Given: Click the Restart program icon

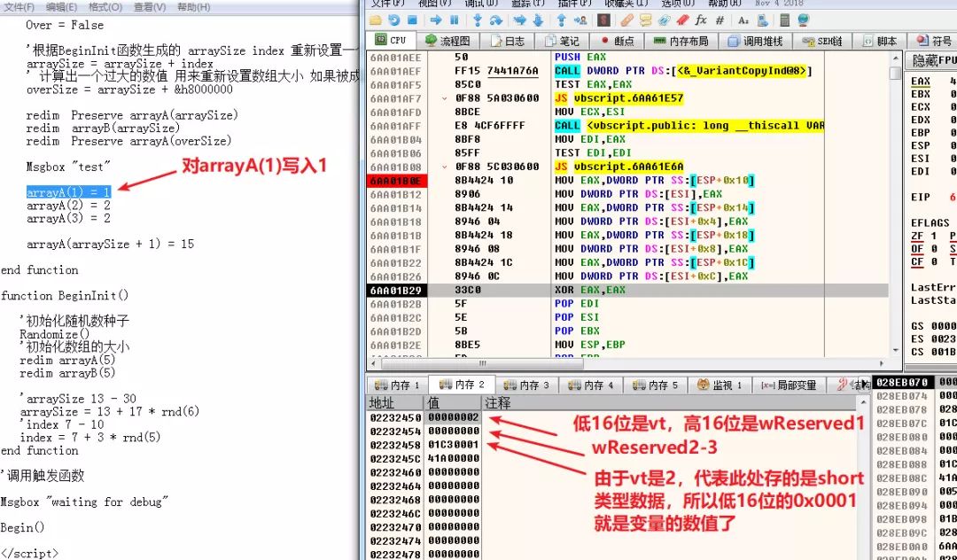Looking at the screenshot, I should tap(393, 20).
